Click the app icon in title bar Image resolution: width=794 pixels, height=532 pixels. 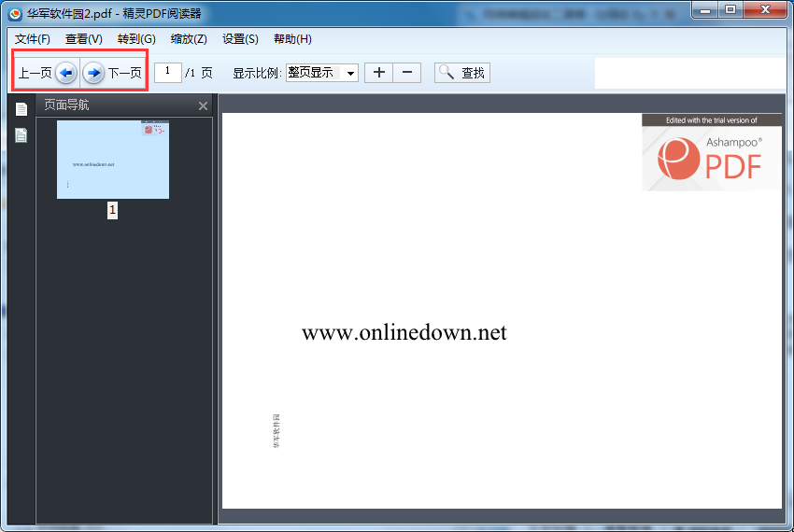pos(15,14)
